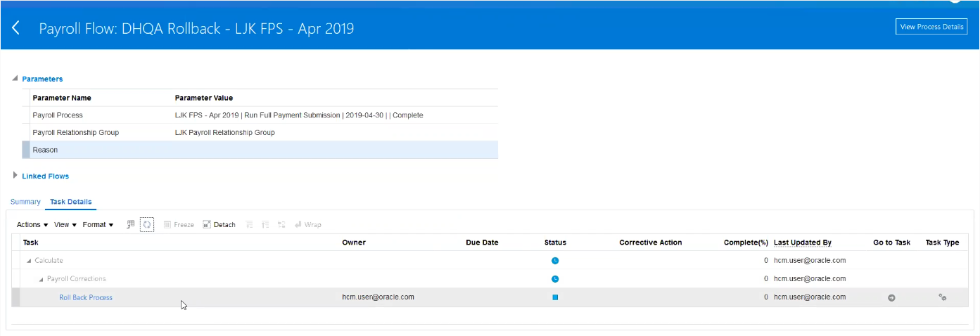Select the Task Details tab

pos(71,202)
